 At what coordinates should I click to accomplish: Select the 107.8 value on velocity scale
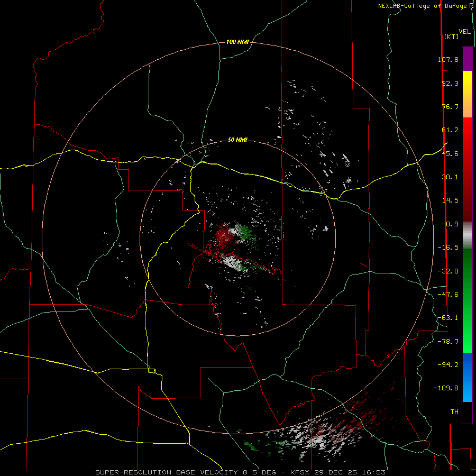448,59
